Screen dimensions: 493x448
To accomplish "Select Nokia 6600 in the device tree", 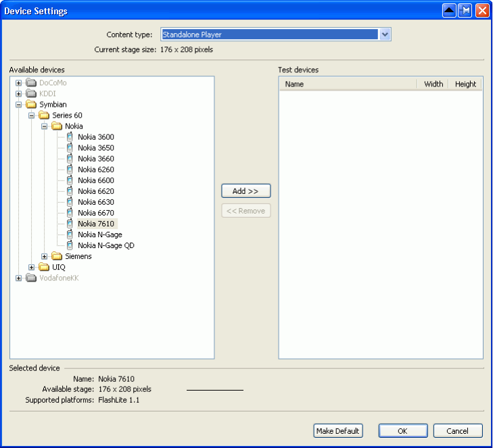I will coord(95,180).
